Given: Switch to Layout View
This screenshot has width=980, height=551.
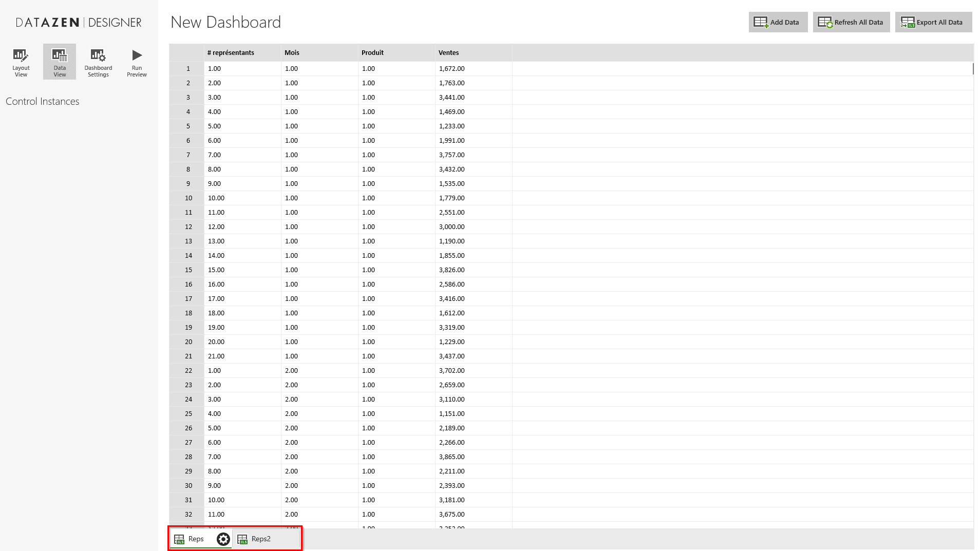Looking at the screenshot, I should click(21, 62).
